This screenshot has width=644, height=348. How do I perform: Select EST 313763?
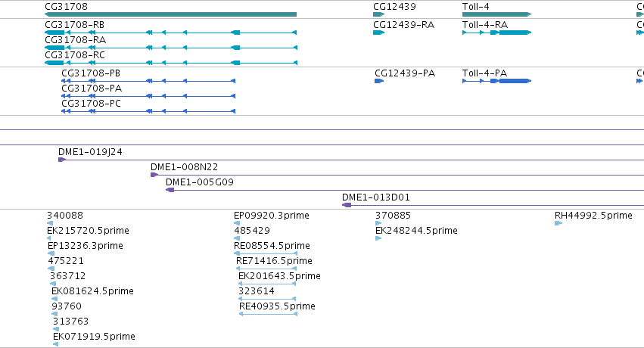pyautogui.click(x=70, y=322)
